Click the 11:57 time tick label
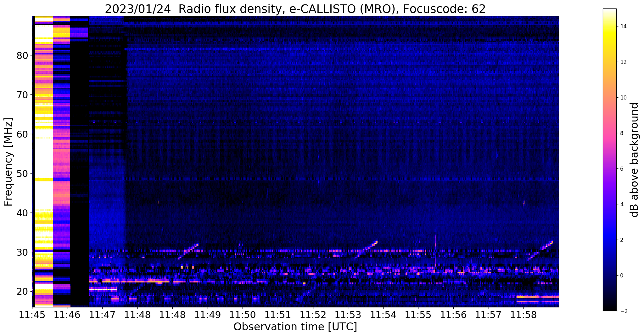The image size is (644, 336). coord(488,315)
